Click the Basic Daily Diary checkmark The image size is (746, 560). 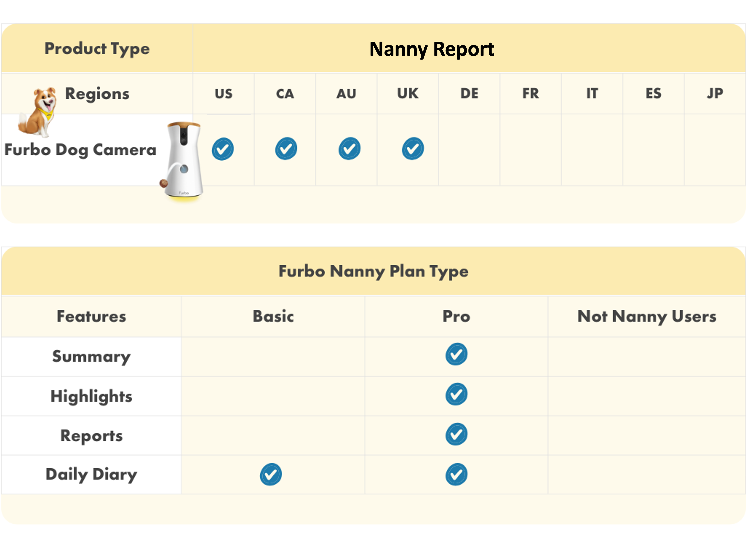click(x=271, y=474)
